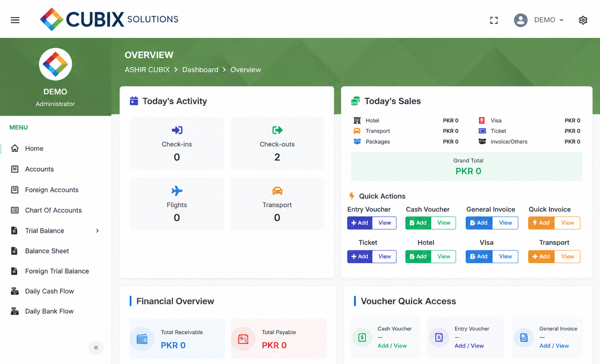
Task: Click the Entry Voucher icon in Voucher Quick Access
Action: click(x=439, y=337)
